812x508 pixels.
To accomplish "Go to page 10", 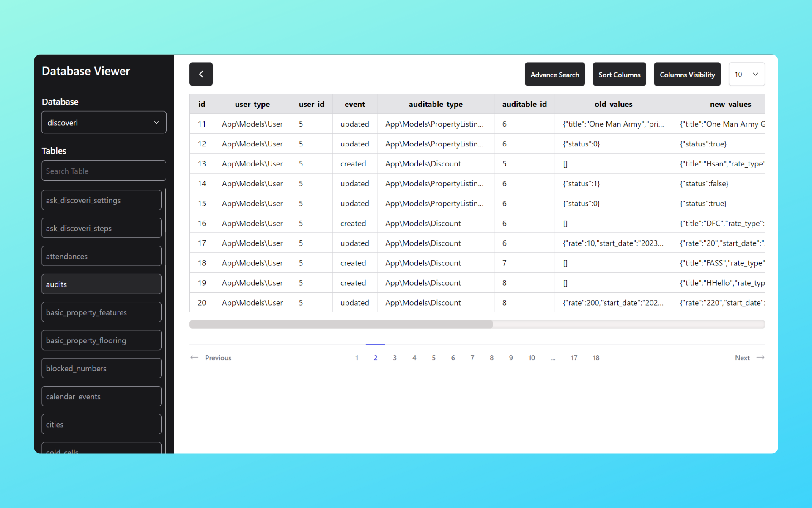I will coord(532,358).
